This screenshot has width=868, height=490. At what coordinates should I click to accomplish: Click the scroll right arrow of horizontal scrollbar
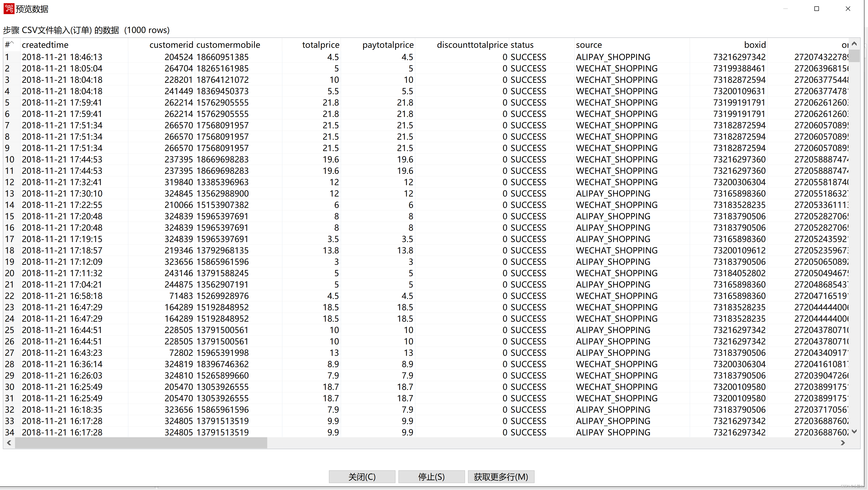[x=843, y=443]
